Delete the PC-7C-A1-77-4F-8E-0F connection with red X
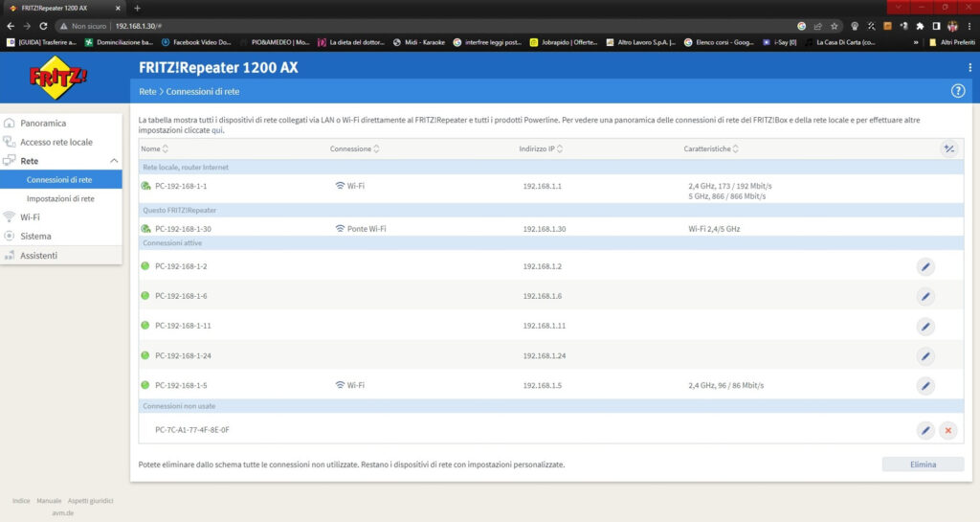980x522 pixels. [x=947, y=430]
